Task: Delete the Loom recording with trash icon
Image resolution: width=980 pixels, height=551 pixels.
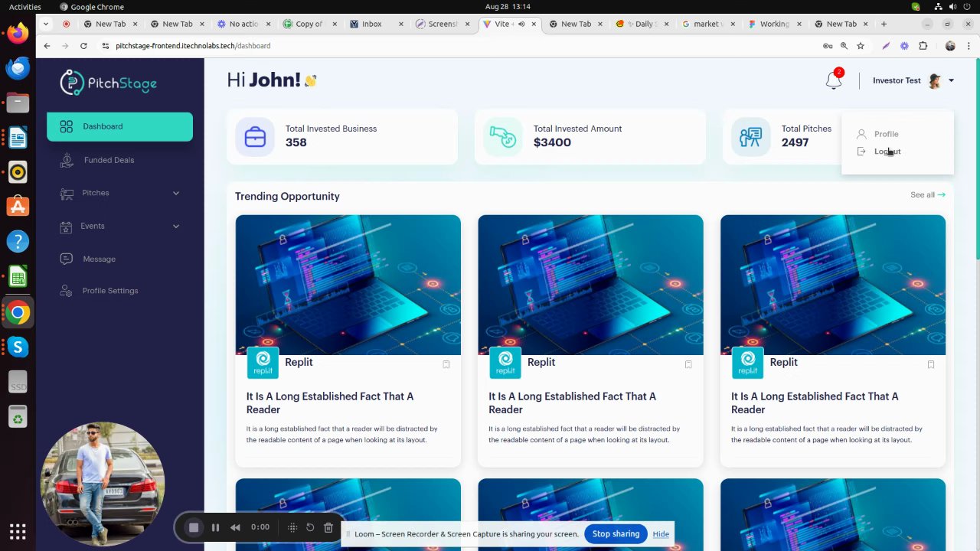Action: (328, 527)
